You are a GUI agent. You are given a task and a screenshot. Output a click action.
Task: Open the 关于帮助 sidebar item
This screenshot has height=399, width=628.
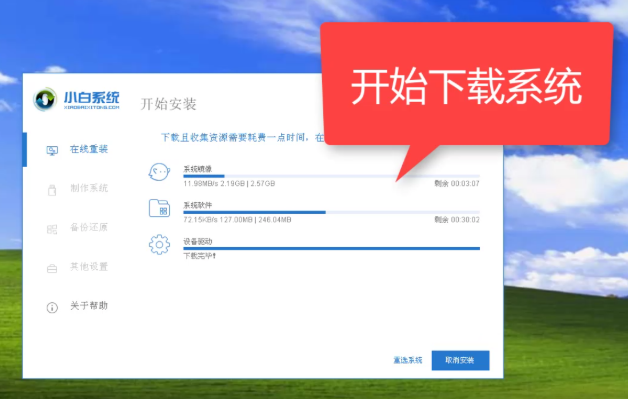coord(77,306)
